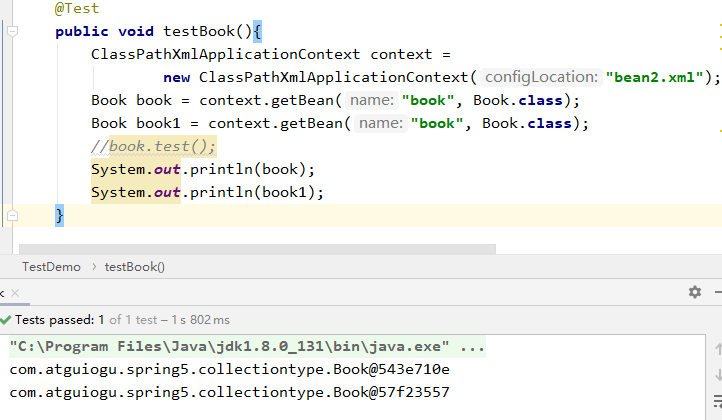Collapse the testBook method with the gutter fold toggle

[13, 31]
